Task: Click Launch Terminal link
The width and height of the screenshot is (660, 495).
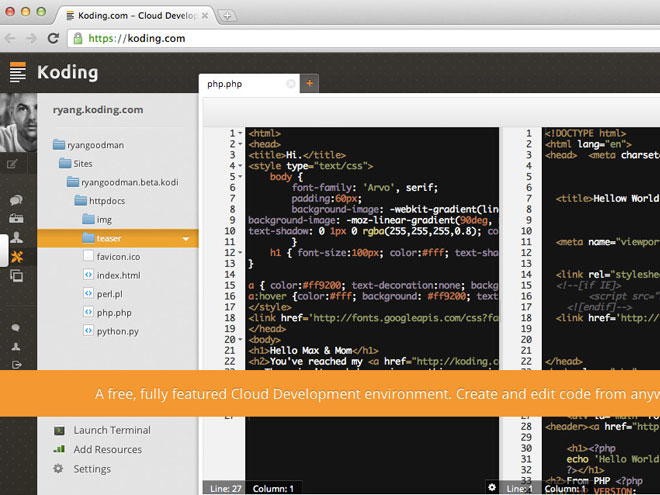Action: [x=112, y=430]
